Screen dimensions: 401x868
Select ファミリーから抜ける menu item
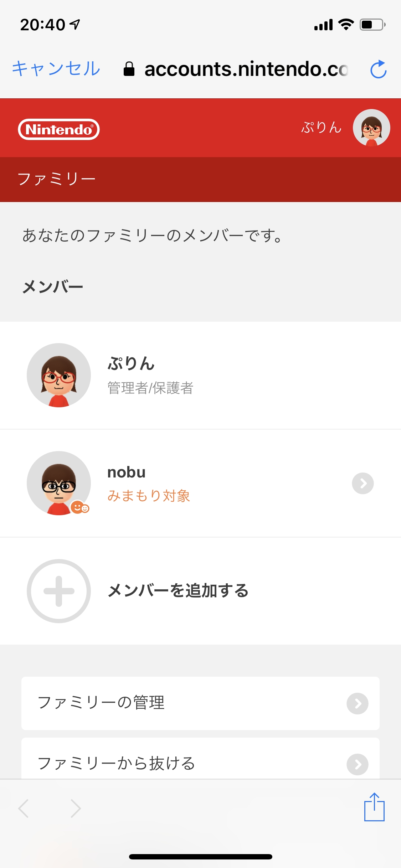116,764
